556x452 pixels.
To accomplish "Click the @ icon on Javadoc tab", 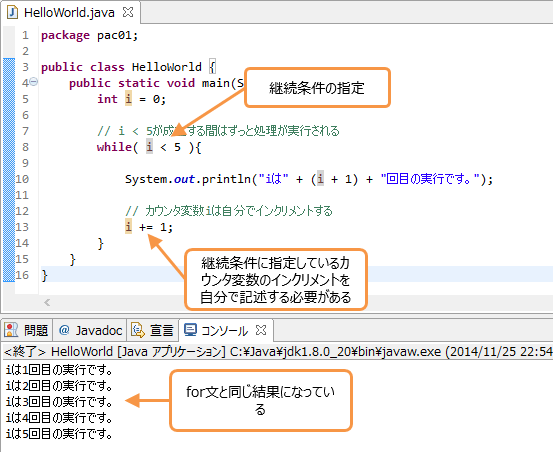I will tap(64, 330).
